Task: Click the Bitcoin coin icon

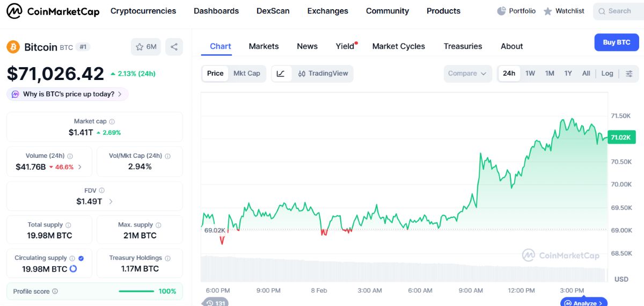Action: (x=13, y=47)
